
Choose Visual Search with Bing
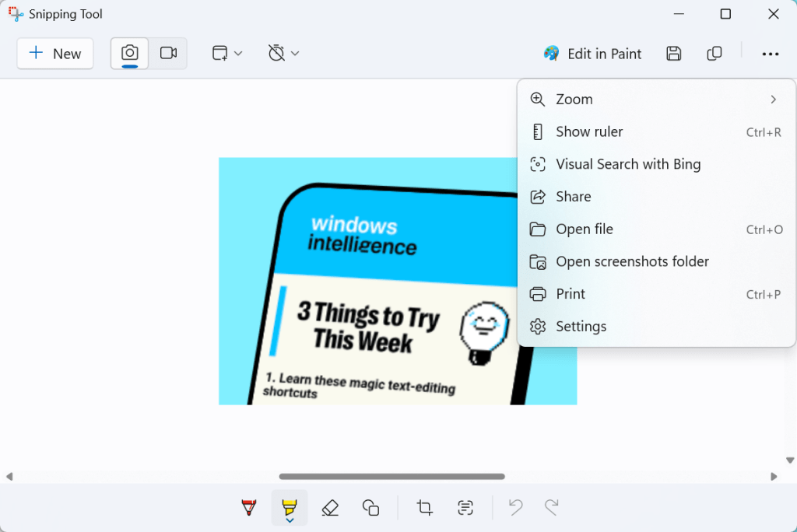click(627, 164)
